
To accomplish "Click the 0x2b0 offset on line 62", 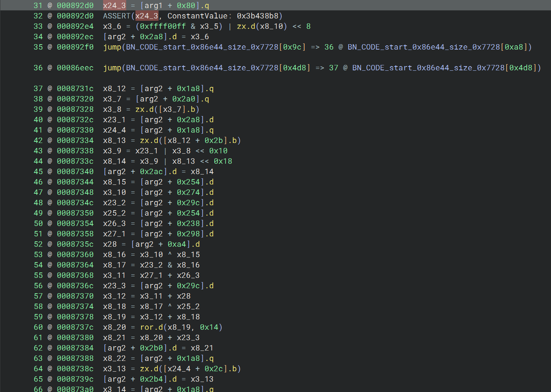I will [x=154, y=348].
